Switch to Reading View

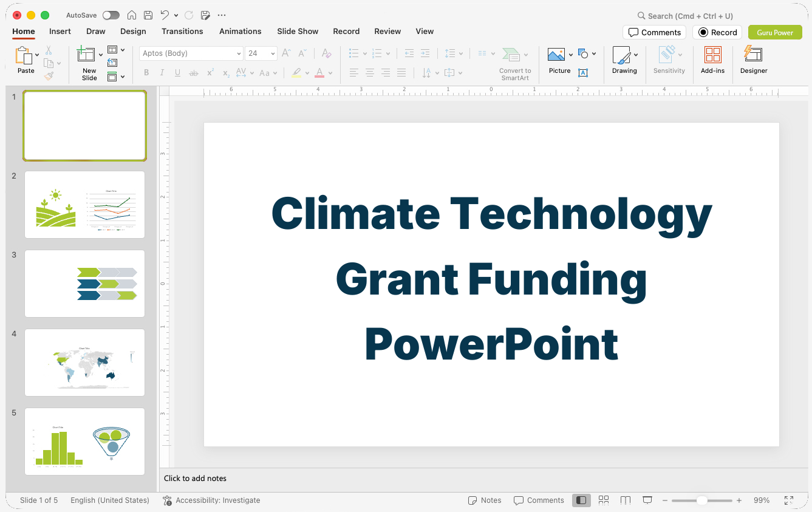(x=626, y=500)
